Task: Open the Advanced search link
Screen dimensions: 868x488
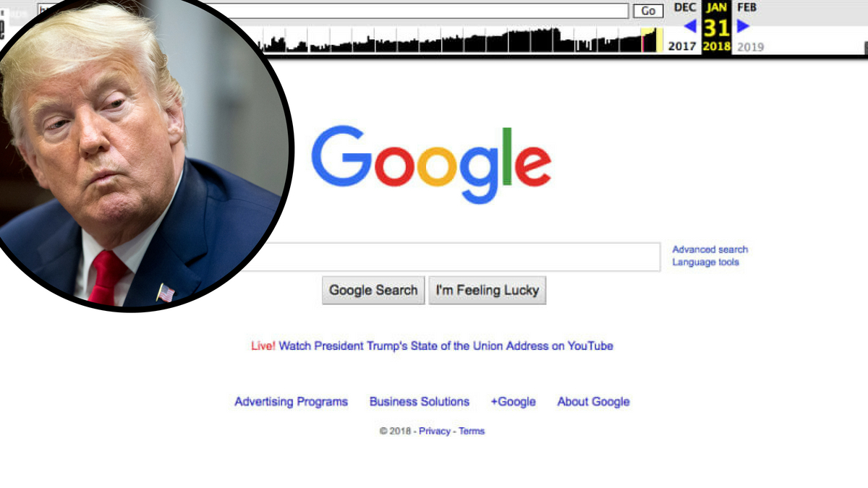Action: click(710, 249)
